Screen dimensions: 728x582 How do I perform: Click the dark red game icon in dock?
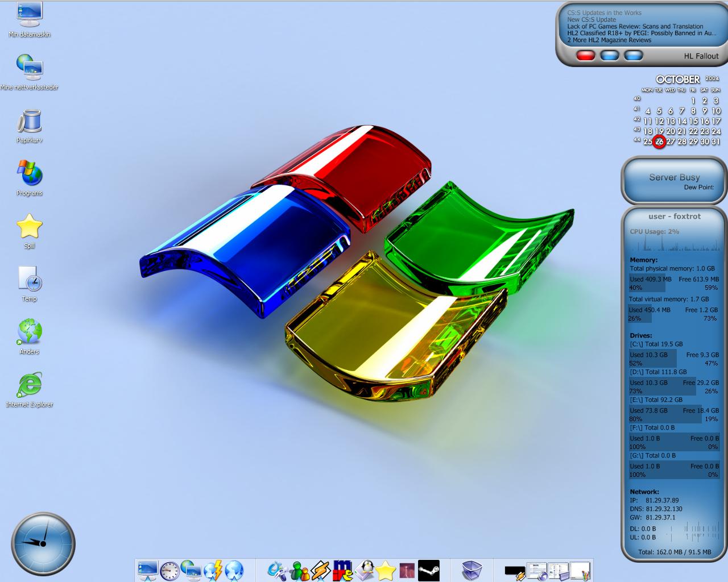pyautogui.click(x=407, y=571)
